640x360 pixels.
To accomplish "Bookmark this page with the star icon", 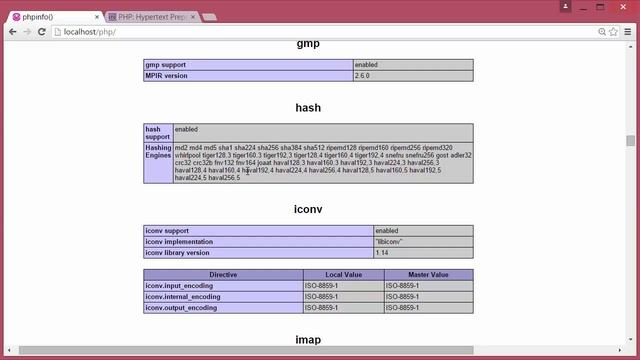I will [613, 32].
